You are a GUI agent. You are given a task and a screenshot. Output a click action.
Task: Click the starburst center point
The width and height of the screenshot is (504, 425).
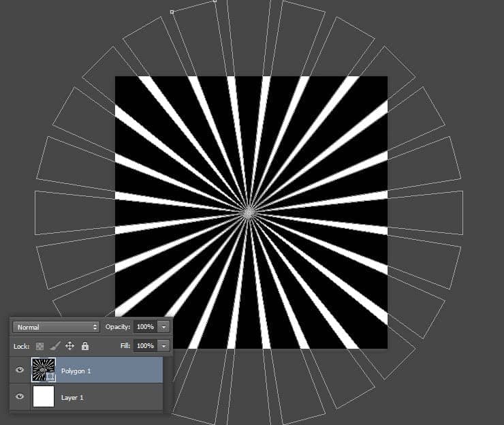tap(249, 212)
